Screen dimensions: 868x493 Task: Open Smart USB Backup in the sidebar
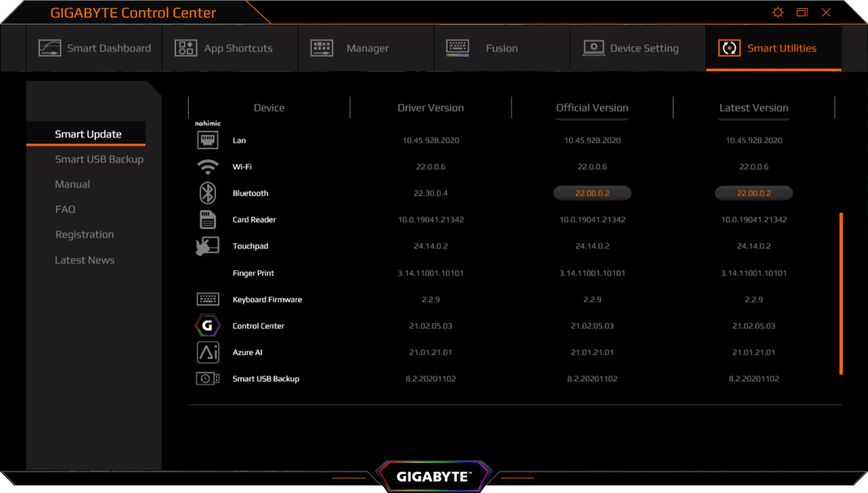point(99,159)
